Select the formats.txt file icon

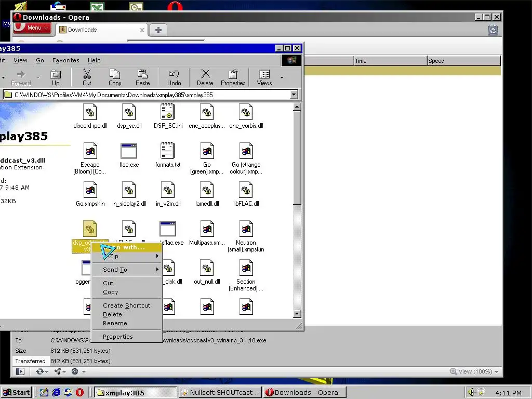[x=168, y=151]
